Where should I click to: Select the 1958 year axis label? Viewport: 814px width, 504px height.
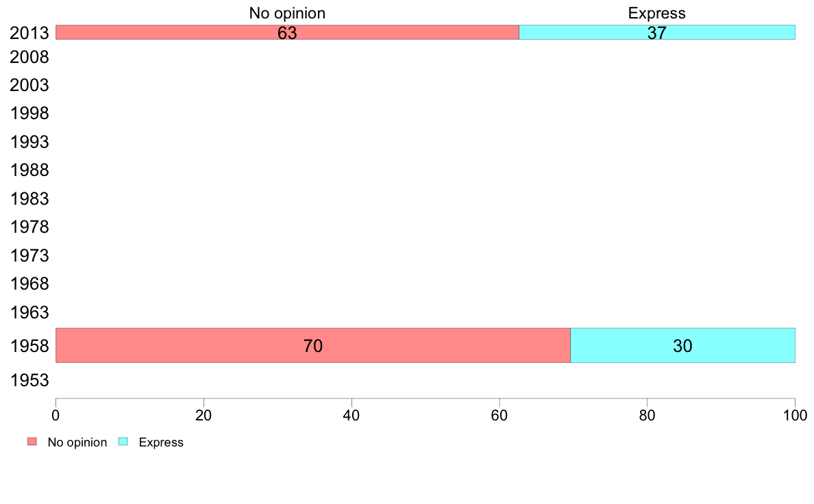click(x=29, y=346)
